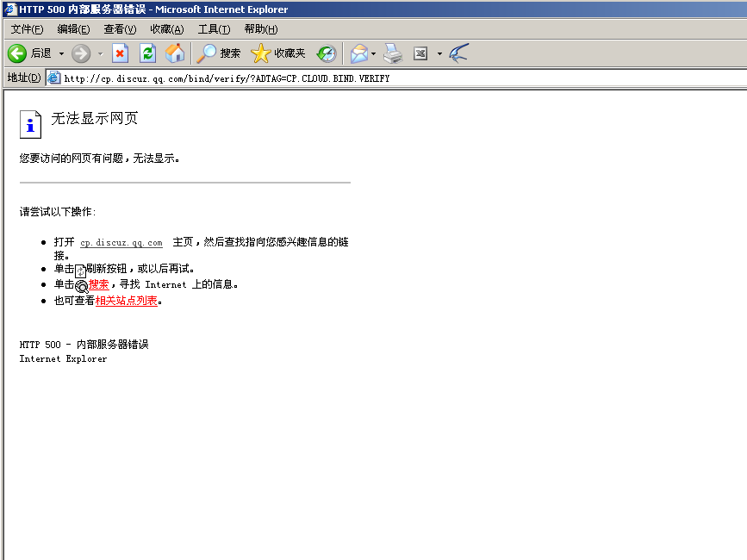The height and width of the screenshot is (560, 747).
Task: Click the refresh icon in error page text
Action: point(80,271)
